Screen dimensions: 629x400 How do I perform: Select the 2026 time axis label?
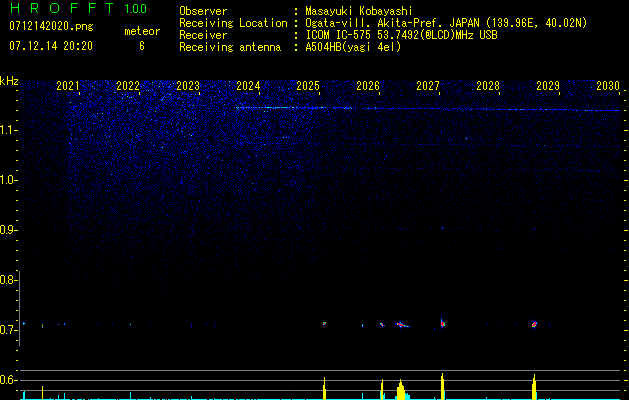coord(368,86)
